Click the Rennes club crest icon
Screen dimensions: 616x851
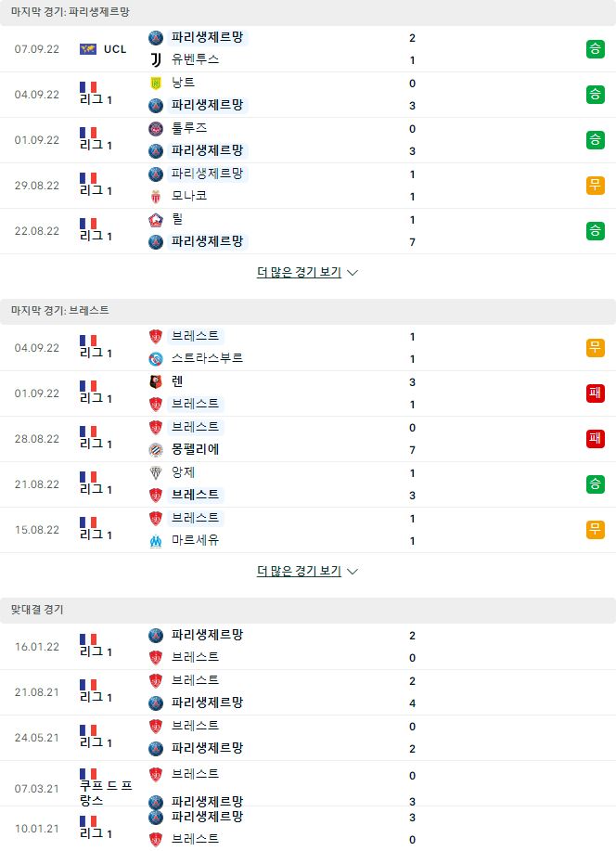(x=156, y=382)
